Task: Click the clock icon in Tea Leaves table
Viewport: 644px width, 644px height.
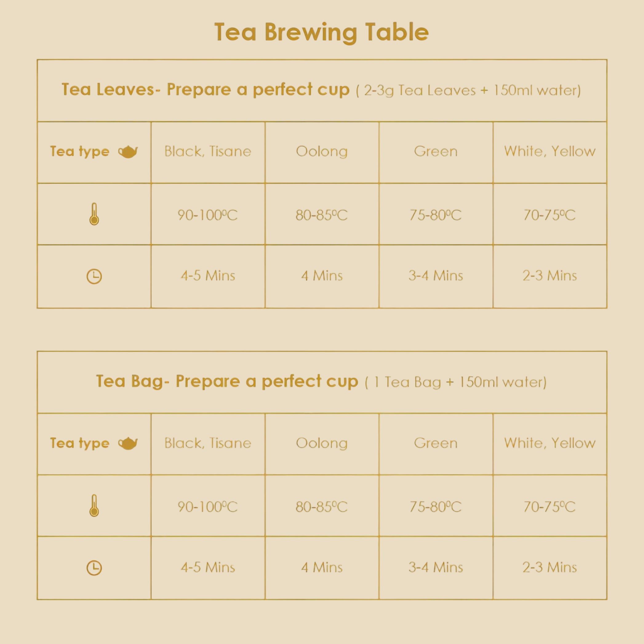Action: click(94, 276)
